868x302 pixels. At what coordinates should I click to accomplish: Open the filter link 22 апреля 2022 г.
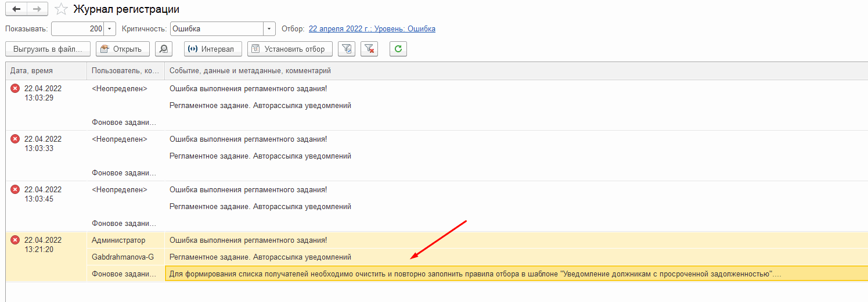(372, 28)
